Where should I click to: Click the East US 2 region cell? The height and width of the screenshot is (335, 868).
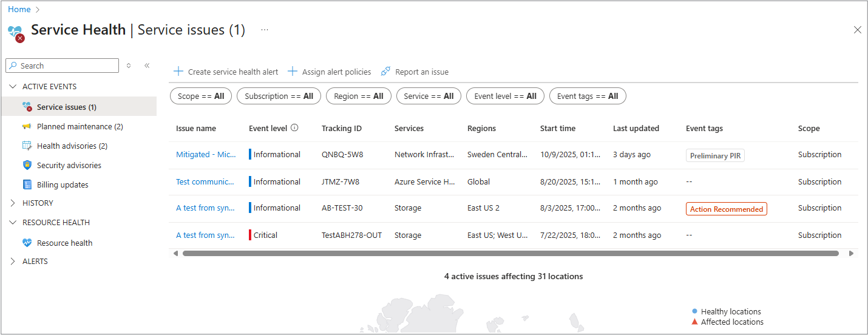coord(483,208)
